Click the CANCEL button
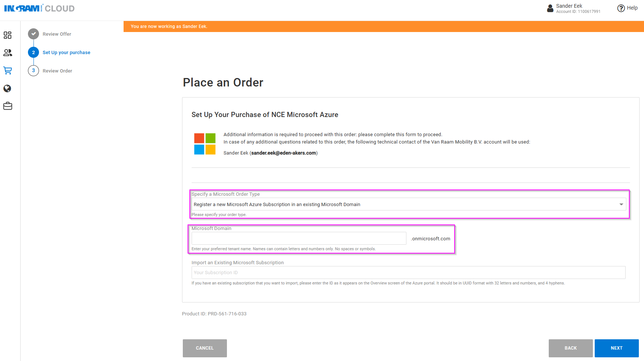This screenshot has width=644, height=361. point(205,348)
